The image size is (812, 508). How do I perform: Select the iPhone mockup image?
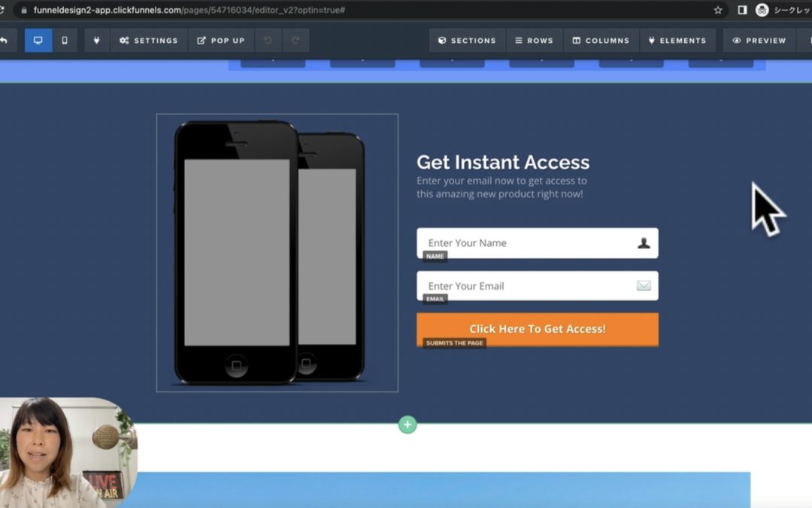tap(277, 253)
